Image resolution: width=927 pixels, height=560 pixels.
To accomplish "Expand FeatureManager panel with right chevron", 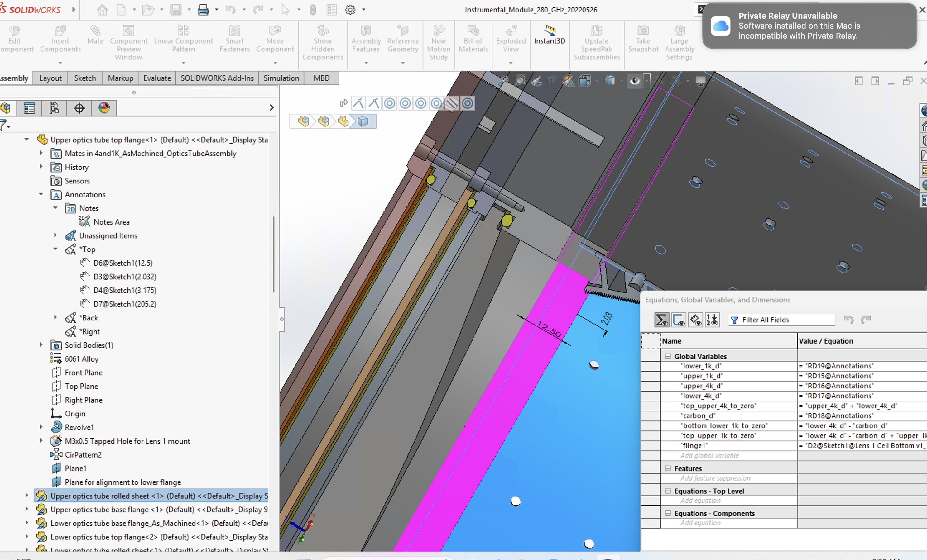I will [x=271, y=108].
